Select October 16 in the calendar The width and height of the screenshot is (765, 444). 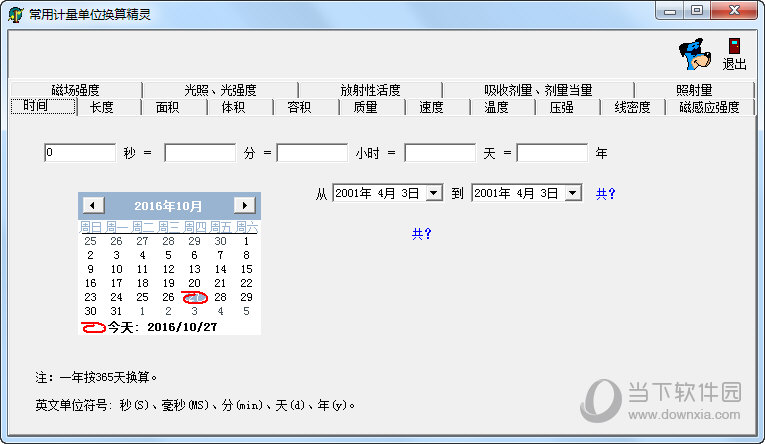(90, 283)
